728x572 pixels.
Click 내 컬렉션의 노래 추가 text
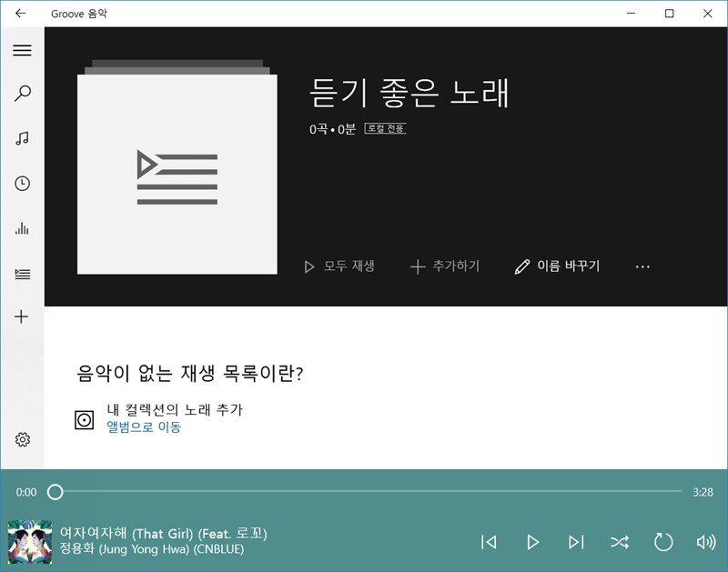tap(175, 409)
